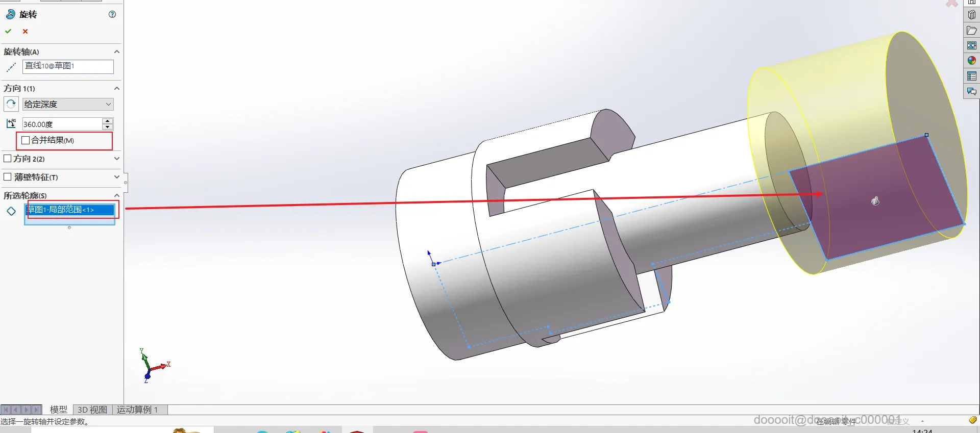Viewport: 980px width, 433px height.
Task: Enable the 合并结果 checkbox
Action: click(x=26, y=140)
